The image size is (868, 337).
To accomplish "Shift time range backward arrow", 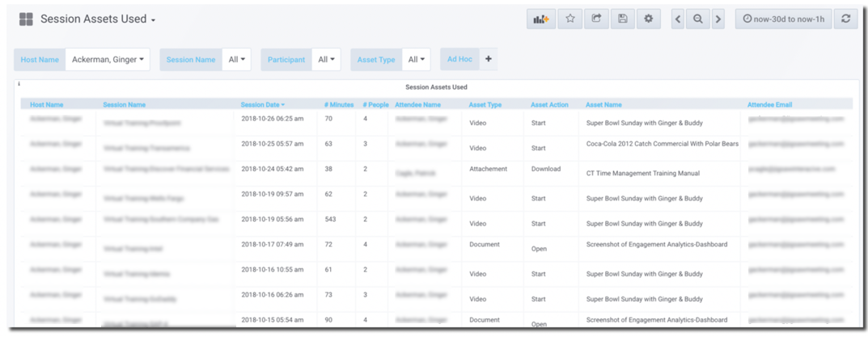I will click(x=678, y=19).
